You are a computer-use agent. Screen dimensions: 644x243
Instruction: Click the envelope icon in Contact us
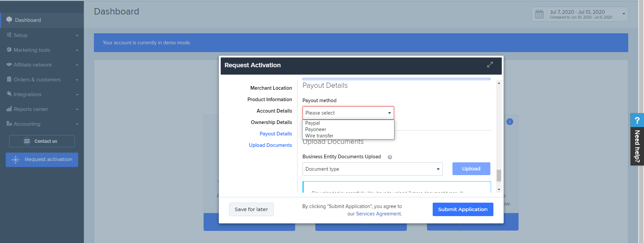(x=27, y=141)
